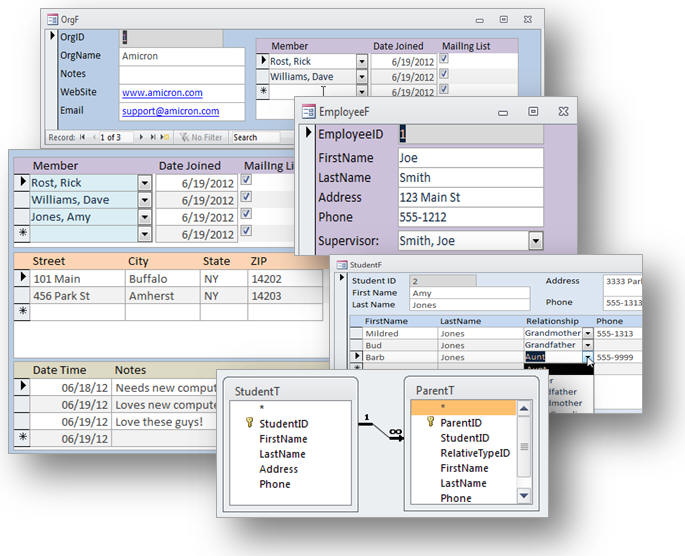This screenshot has width=685, height=556.
Task: Open the Supervisor dropdown in EmployeeF
Action: click(535, 240)
